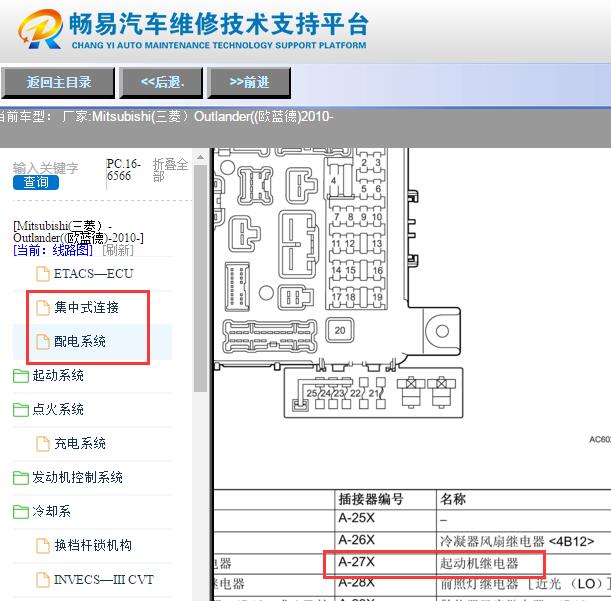Click the document icon beside 集中式连接
This screenshot has width=611, height=601.
point(43,308)
